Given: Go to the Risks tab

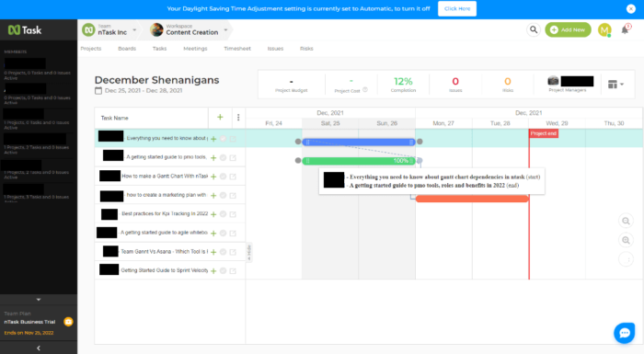Looking at the screenshot, I should (x=306, y=49).
